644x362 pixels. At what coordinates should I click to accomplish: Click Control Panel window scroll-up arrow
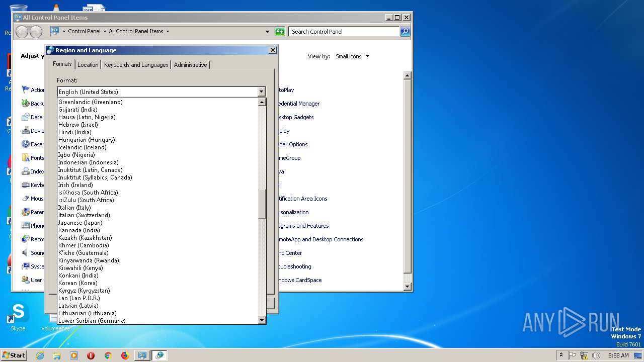pyautogui.click(x=408, y=75)
